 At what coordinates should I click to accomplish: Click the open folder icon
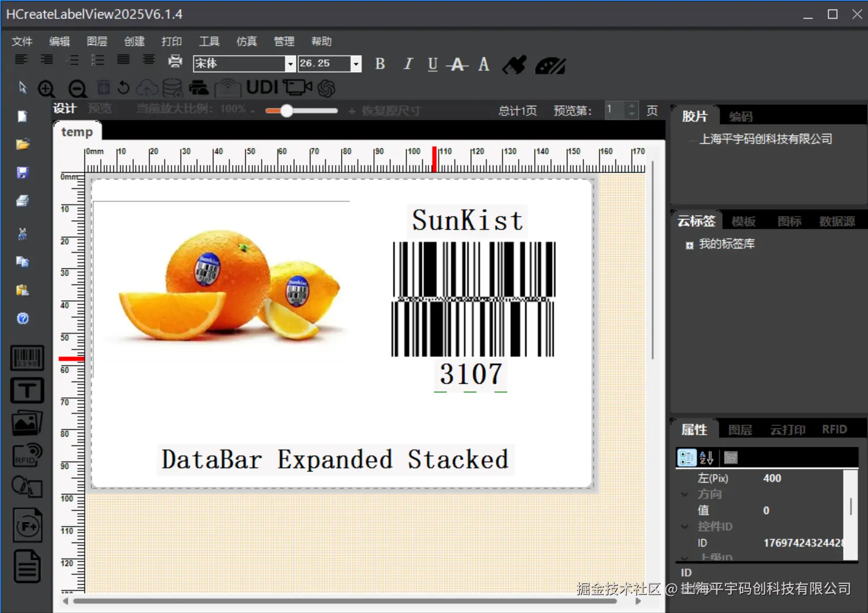[x=23, y=144]
